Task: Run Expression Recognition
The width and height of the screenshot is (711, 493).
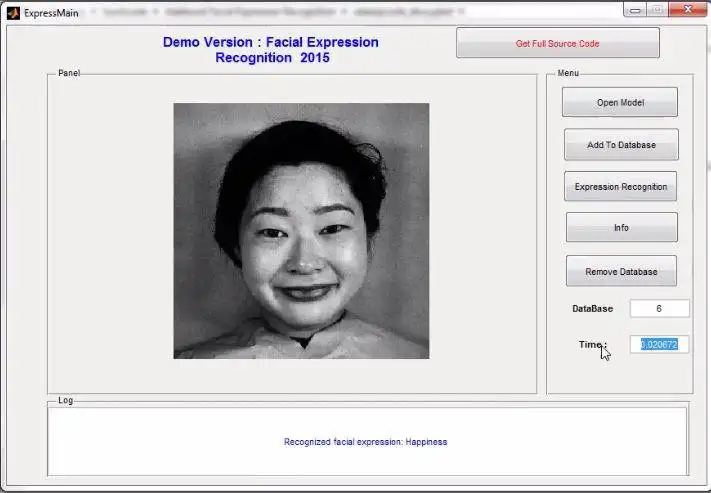Action: (620, 186)
